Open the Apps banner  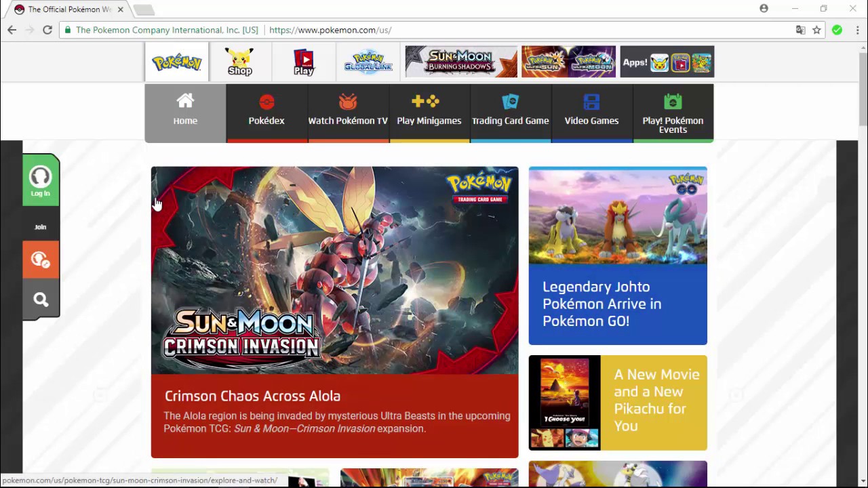coord(667,62)
